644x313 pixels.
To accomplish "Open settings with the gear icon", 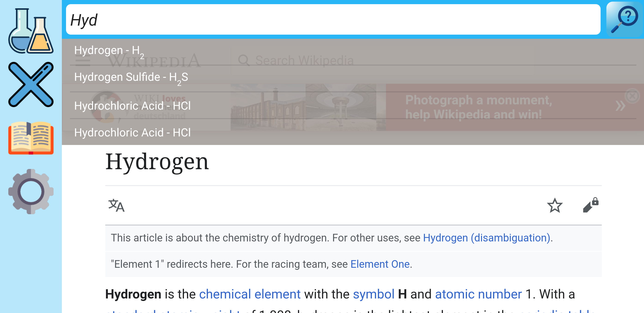I will (x=31, y=191).
